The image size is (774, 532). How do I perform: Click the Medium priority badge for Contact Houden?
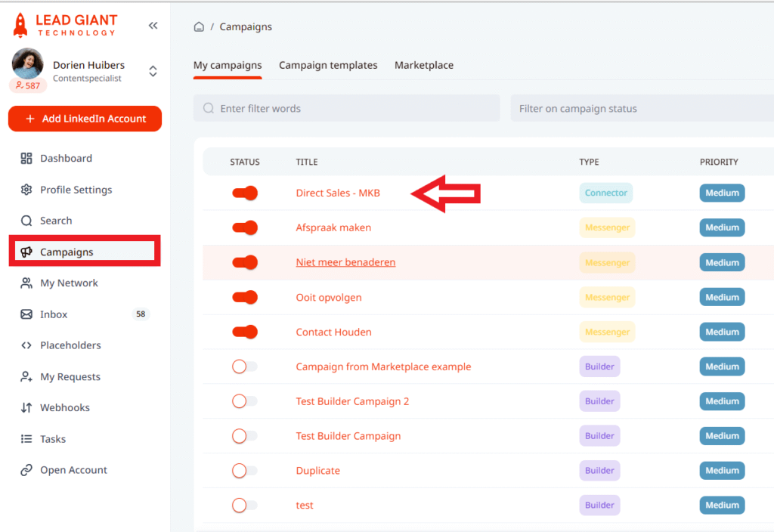pyautogui.click(x=722, y=332)
